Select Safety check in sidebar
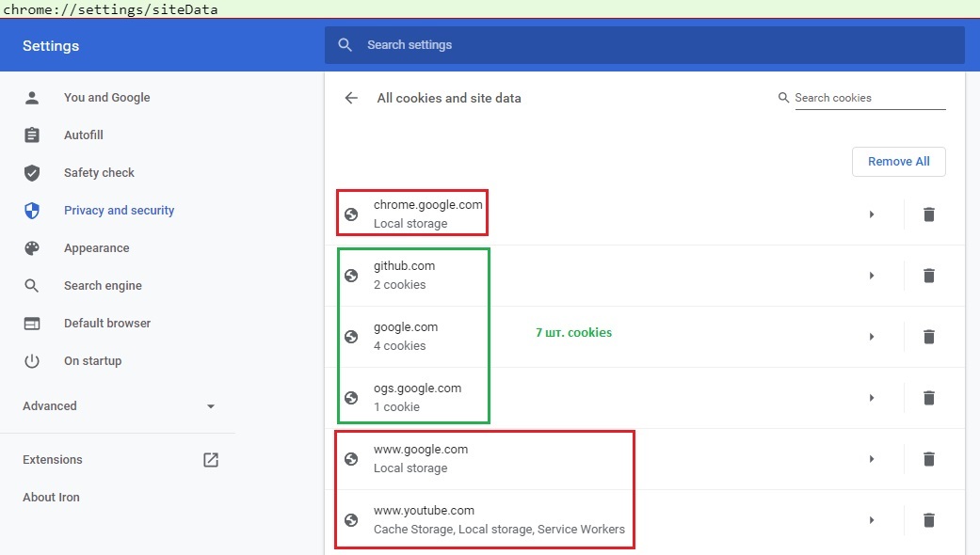The height and width of the screenshot is (555, 980). 99,173
